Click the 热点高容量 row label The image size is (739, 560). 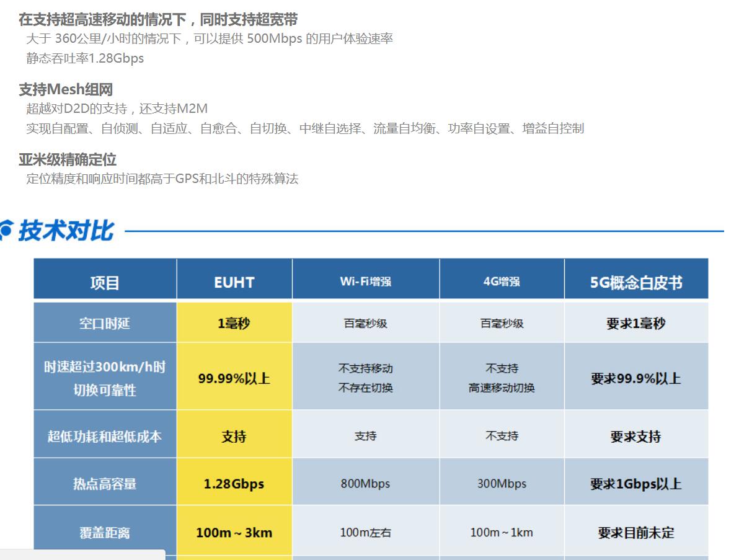point(105,484)
